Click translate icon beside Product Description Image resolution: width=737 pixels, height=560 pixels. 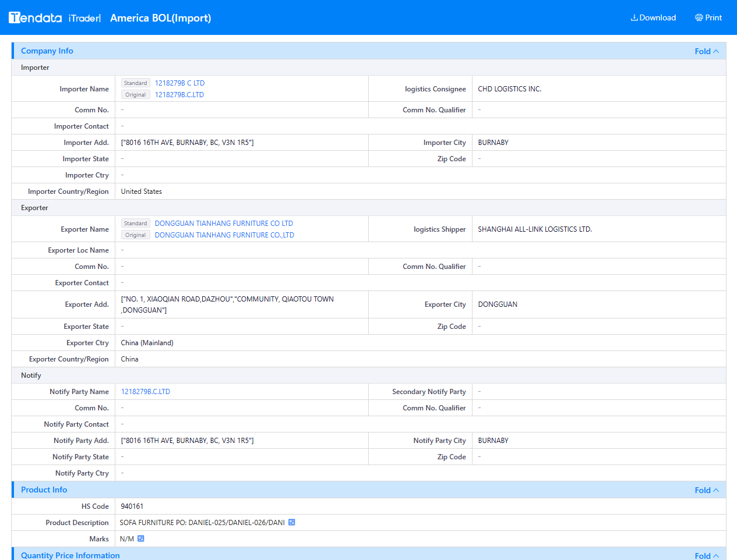[292, 522]
